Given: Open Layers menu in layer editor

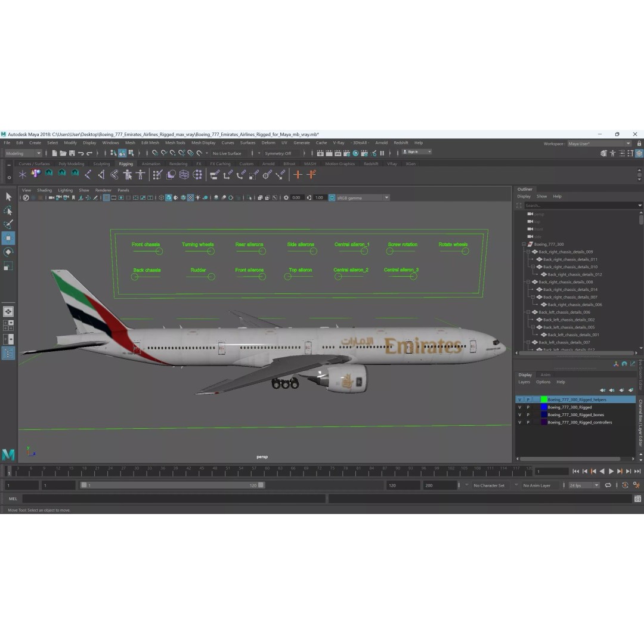Looking at the screenshot, I should 524,382.
